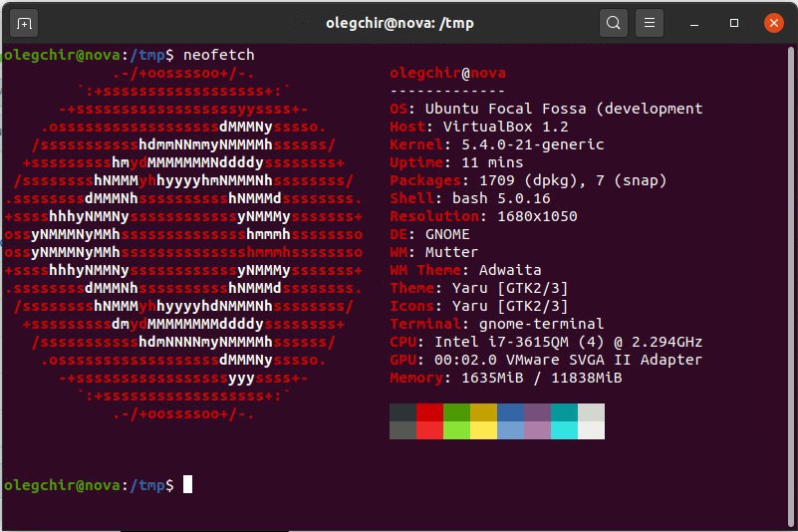Viewport: 798px width, 532px height.
Task: Click the GPU line VMware SVGA II Adapter
Action: (x=546, y=360)
